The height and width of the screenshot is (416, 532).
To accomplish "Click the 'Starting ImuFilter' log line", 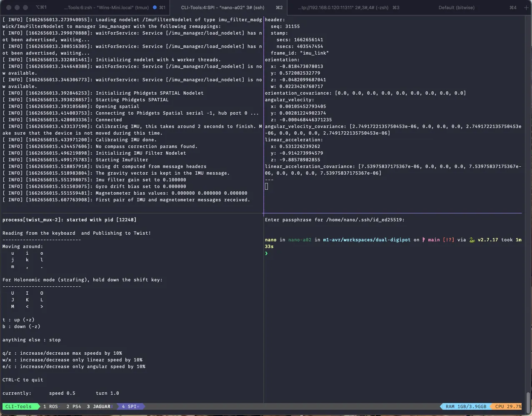I will coord(75,160).
